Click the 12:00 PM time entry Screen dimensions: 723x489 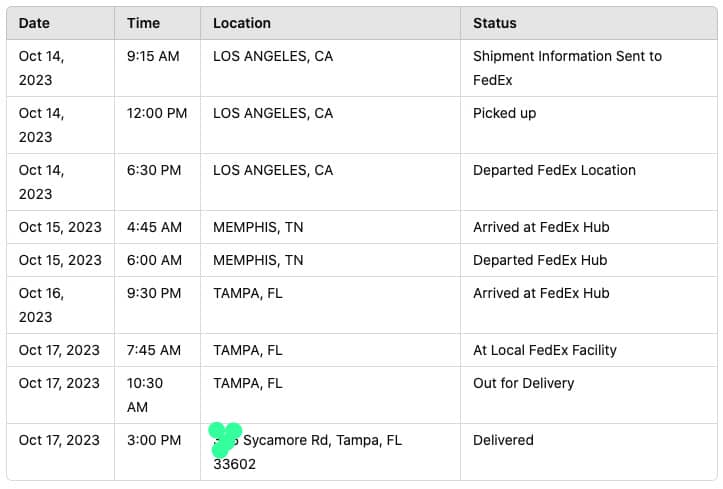pos(157,113)
